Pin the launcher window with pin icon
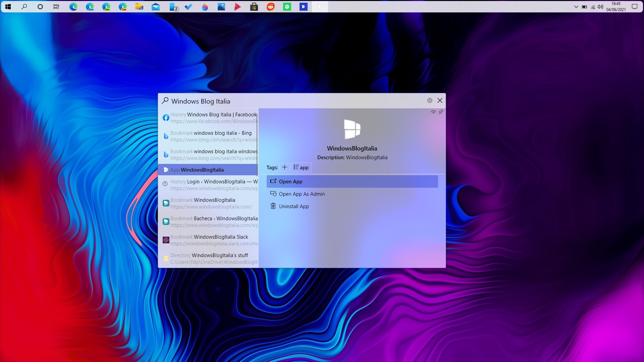 click(441, 112)
